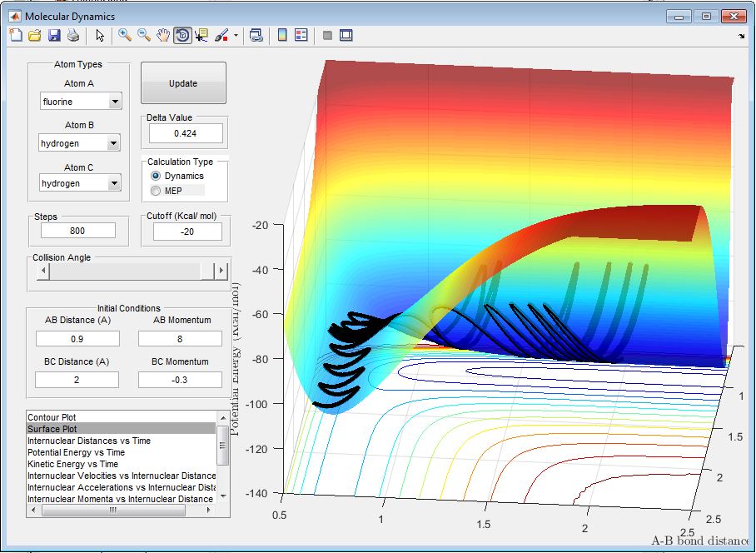The height and width of the screenshot is (553, 756).
Task: Click the Print Figure icon
Action: click(x=72, y=35)
